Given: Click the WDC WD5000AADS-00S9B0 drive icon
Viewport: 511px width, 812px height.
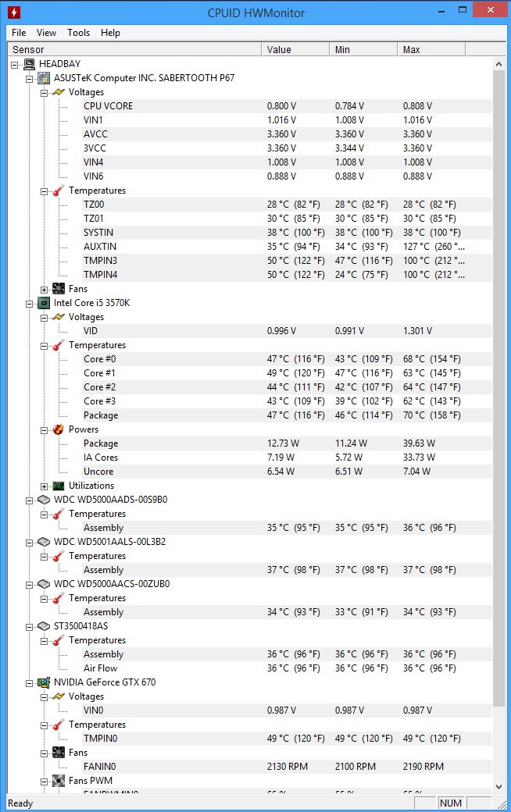Looking at the screenshot, I should tap(44, 500).
